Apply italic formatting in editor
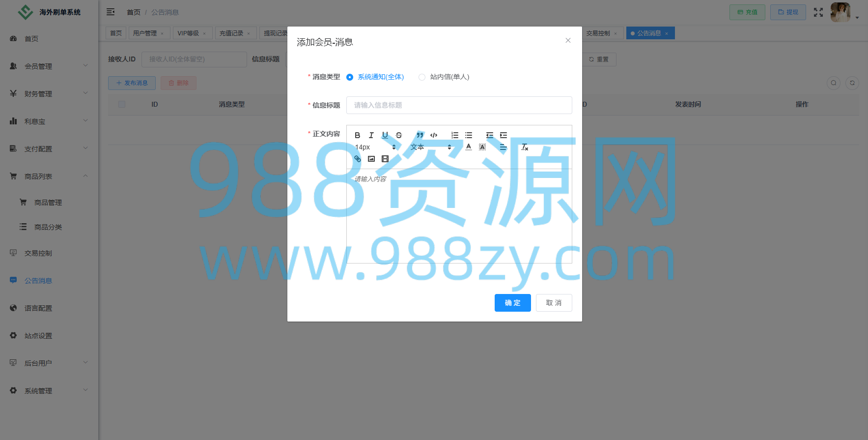 point(371,135)
